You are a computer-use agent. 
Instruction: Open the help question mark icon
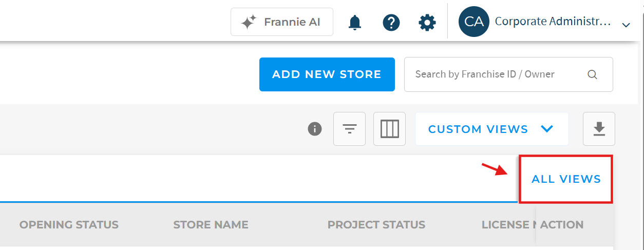[x=391, y=23]
